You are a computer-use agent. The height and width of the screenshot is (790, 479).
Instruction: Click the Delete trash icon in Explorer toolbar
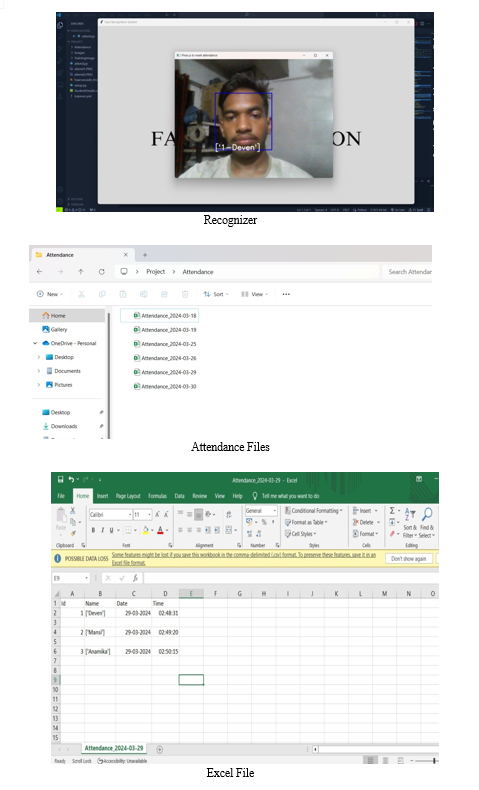[185, 294]
